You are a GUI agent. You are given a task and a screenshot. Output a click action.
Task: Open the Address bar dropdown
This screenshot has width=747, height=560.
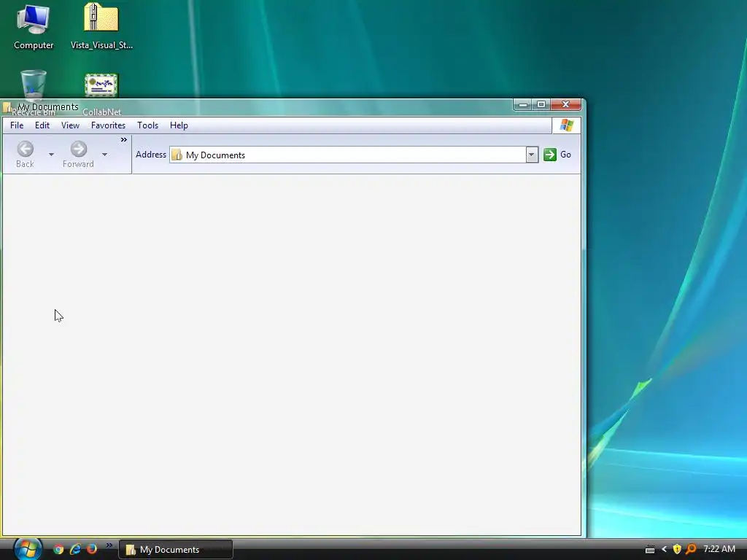point(532,155)
